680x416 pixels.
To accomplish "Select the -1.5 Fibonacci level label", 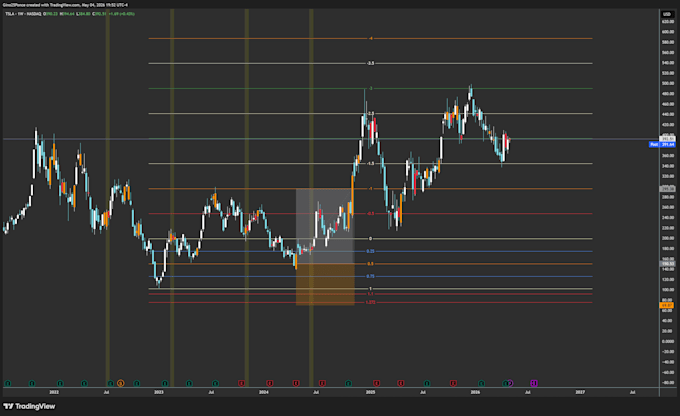I will click(x=370, y=164).
